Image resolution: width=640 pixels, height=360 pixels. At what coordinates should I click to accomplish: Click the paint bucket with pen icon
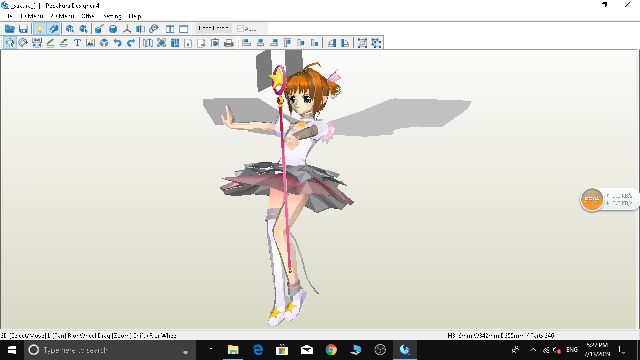coord(99,29)
